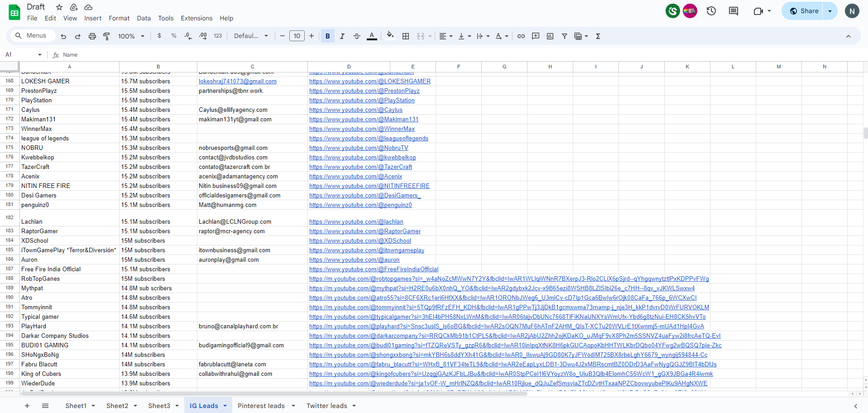
Task: Open the all sheets list
Action: (45, 406)
